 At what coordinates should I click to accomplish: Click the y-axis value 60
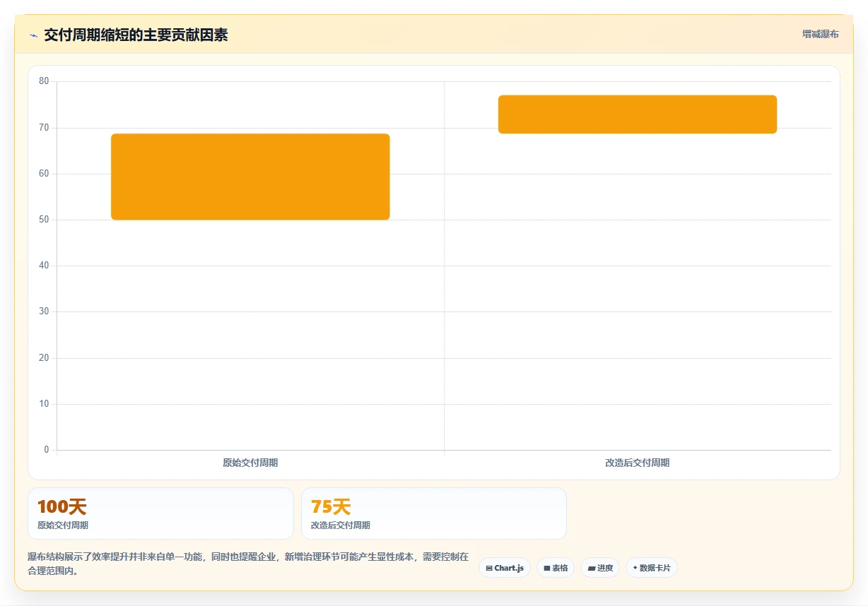coord(44,174)
